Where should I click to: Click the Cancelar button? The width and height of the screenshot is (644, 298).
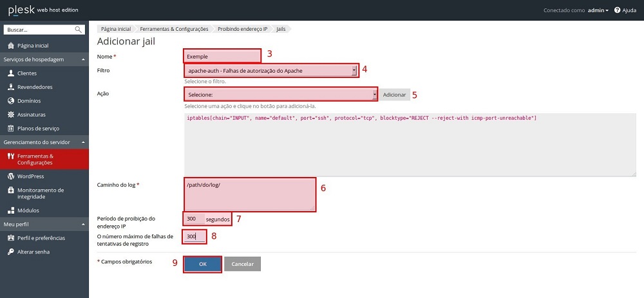pyautogui.click(x=242, y=264)
